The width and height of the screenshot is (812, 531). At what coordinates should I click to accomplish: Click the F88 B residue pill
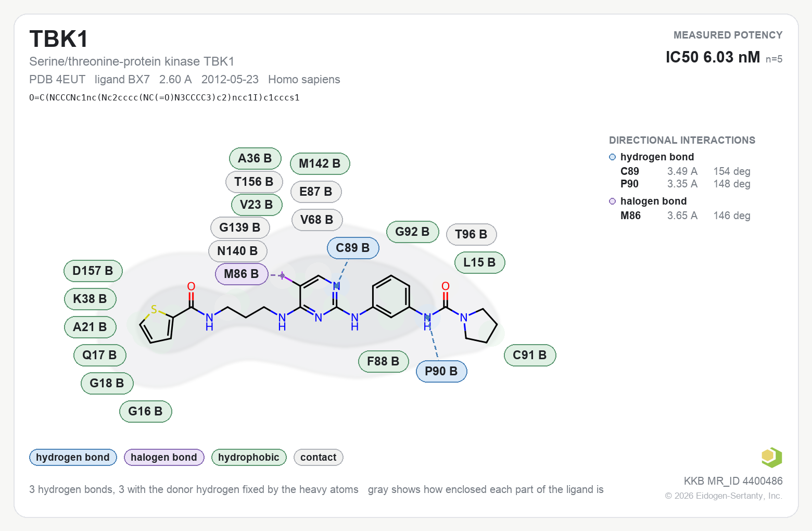point(384,361)
